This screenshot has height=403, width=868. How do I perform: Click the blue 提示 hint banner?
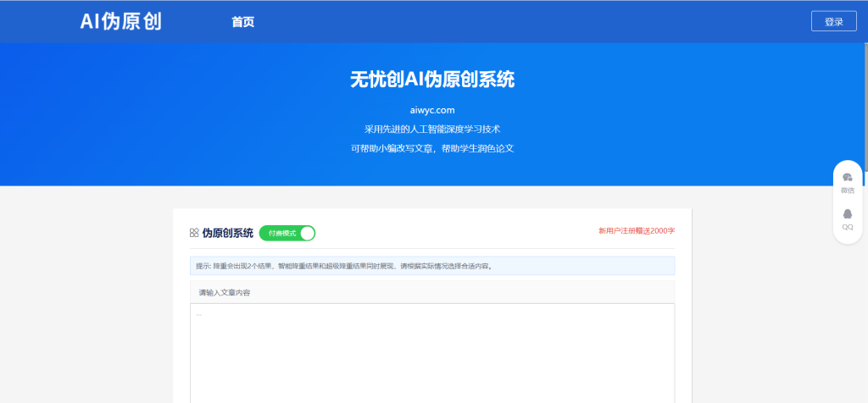[432, 266]
